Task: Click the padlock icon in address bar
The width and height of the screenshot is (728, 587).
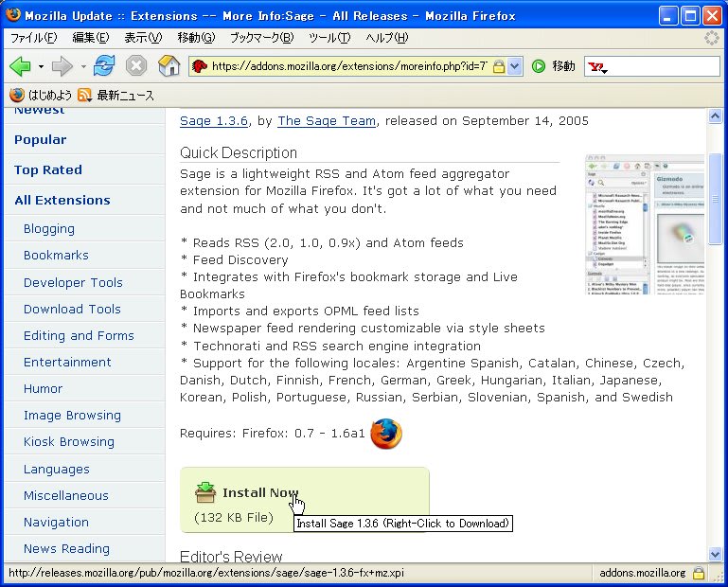Action: (498, 67)
